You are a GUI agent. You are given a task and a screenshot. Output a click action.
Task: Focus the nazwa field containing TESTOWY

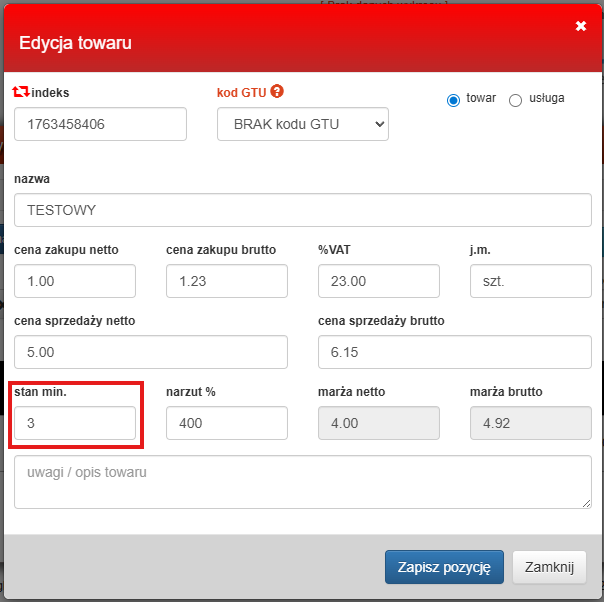click(302, 211)
